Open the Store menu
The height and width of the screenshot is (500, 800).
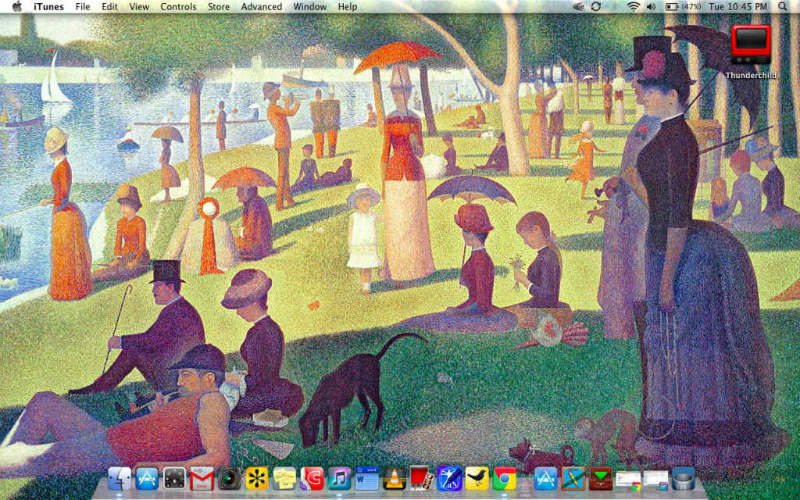[218, 7]
